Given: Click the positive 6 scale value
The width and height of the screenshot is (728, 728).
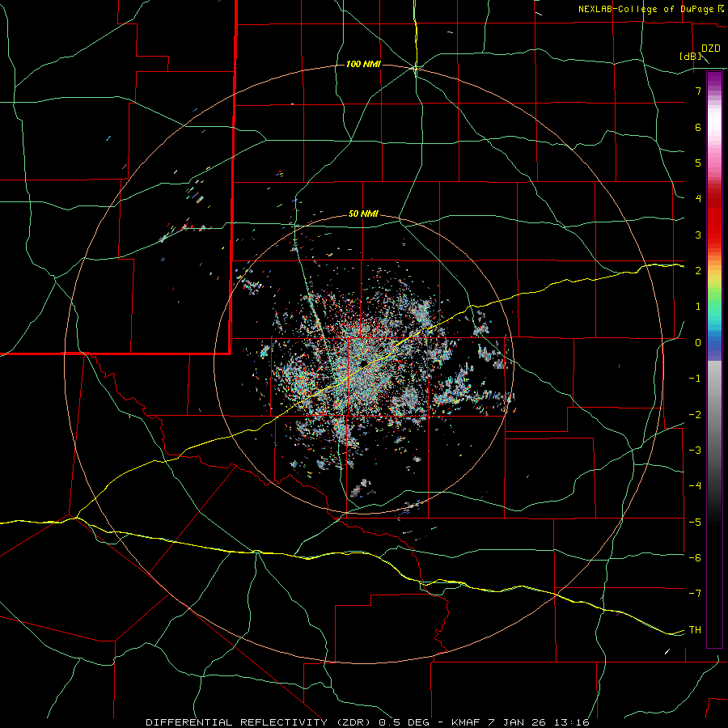Looking at the screenshot, I should coord(698,127).
